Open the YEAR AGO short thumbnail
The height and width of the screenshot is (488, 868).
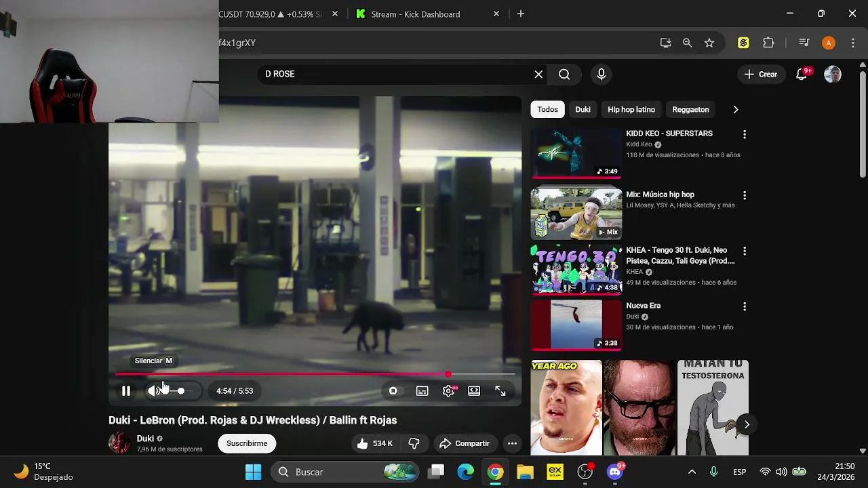[x=566, y=407]
